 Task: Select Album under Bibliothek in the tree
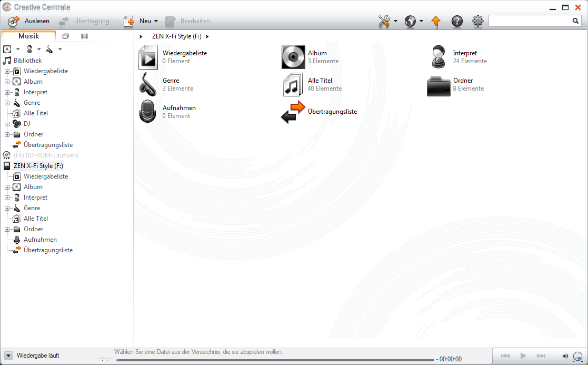pos(33,82)
